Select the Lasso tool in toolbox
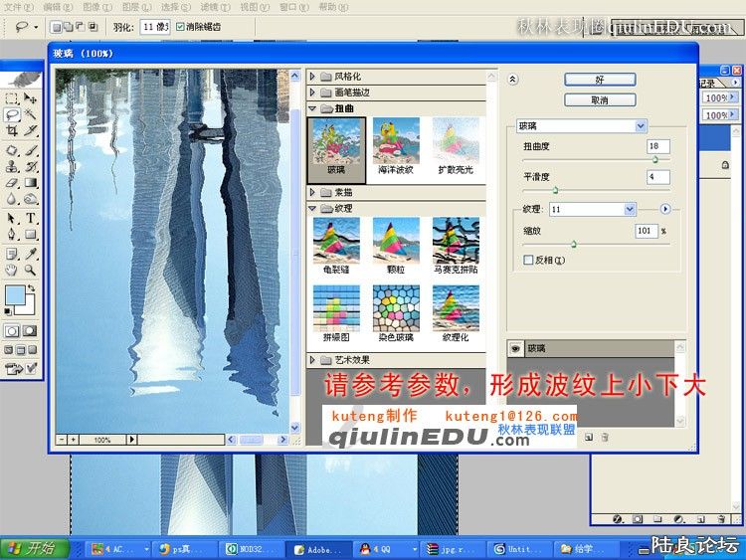 click(x=12, y=114)
